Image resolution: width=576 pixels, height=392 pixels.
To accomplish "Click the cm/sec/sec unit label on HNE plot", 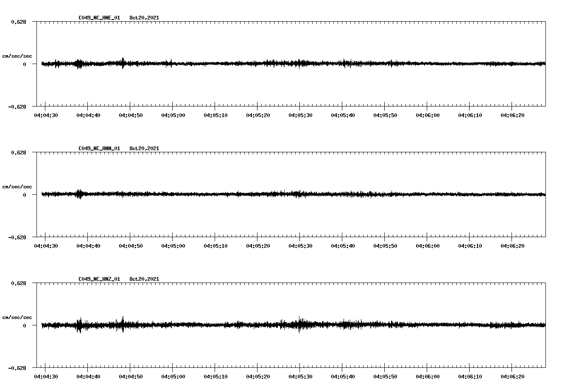I will coord(17,56).
